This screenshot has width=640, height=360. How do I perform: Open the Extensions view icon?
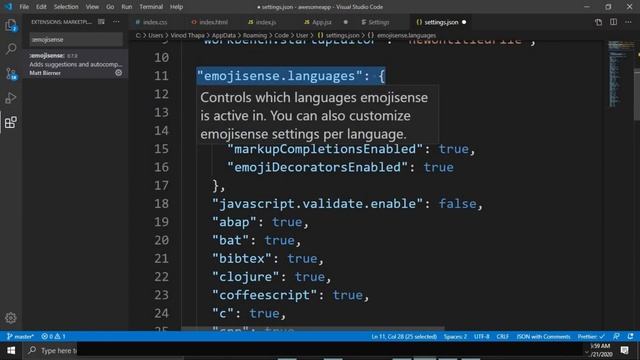(x=11, y=122)
